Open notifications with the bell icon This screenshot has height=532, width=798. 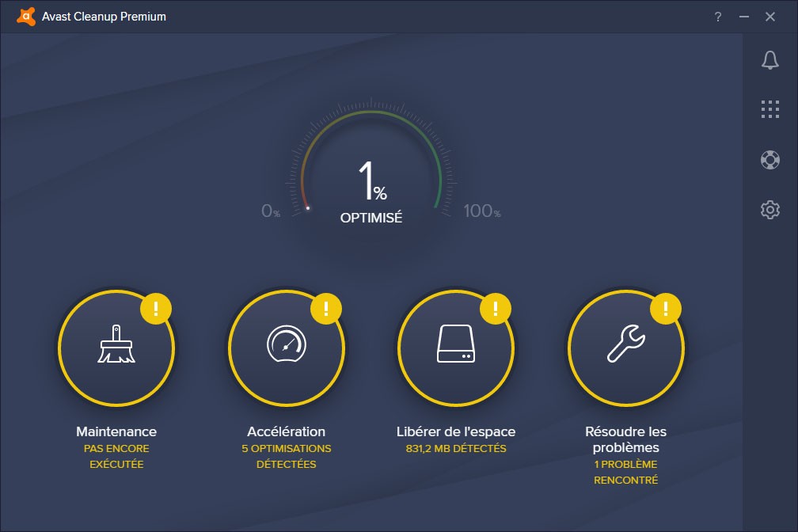(769, 60)
